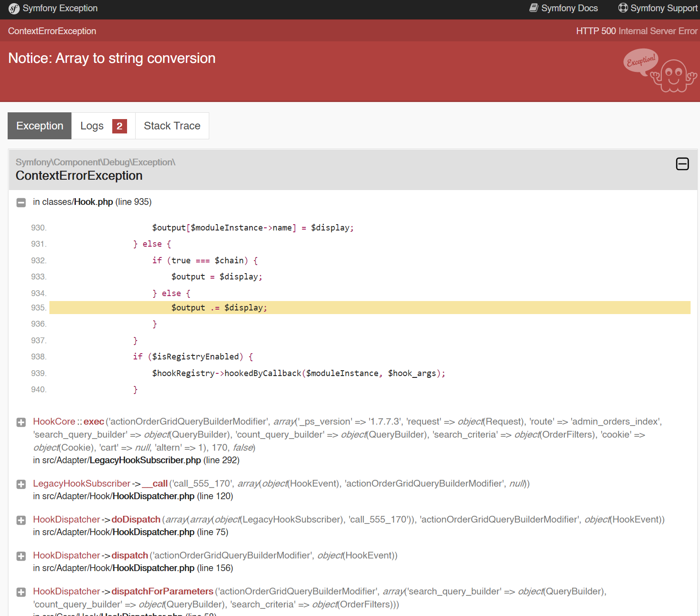Click code line 939 hookedByCallback
Image resolution: width=700 pixels, height=616 pixels.
[x=299, y=373]
